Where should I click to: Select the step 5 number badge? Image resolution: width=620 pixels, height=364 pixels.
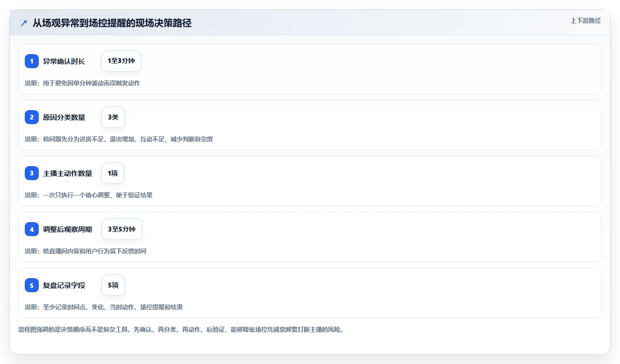tap(32, 285)
